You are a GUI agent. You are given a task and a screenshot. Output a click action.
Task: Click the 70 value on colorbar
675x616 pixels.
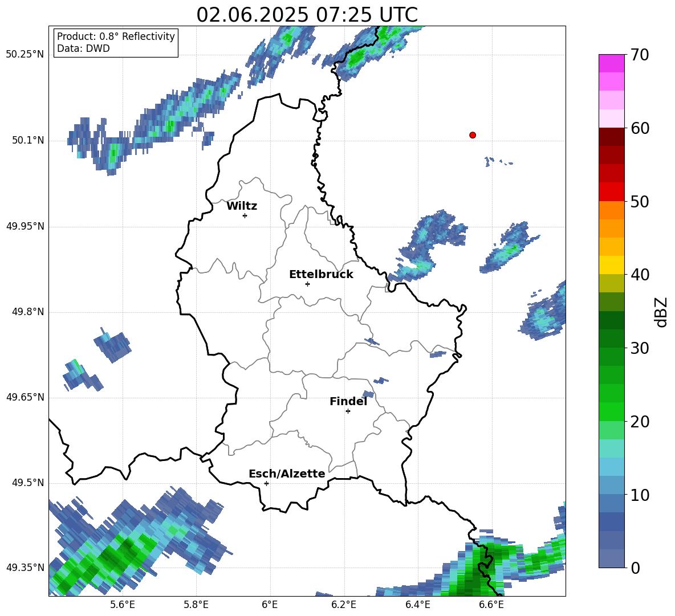pos(639,55)
